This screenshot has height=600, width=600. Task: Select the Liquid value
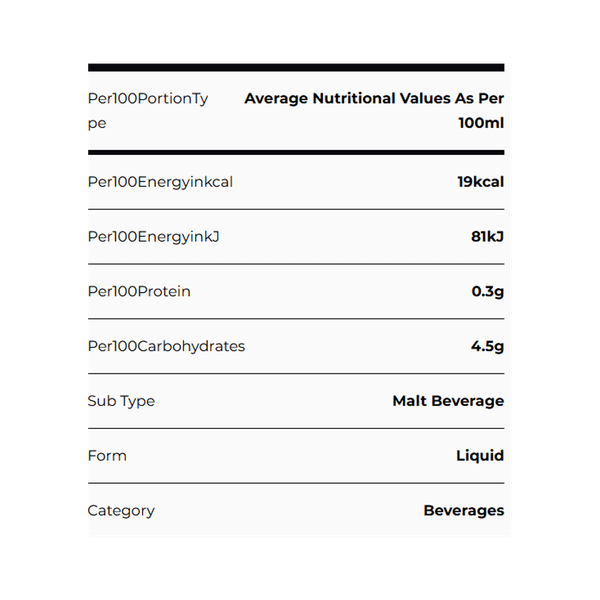tap(480, 456)
